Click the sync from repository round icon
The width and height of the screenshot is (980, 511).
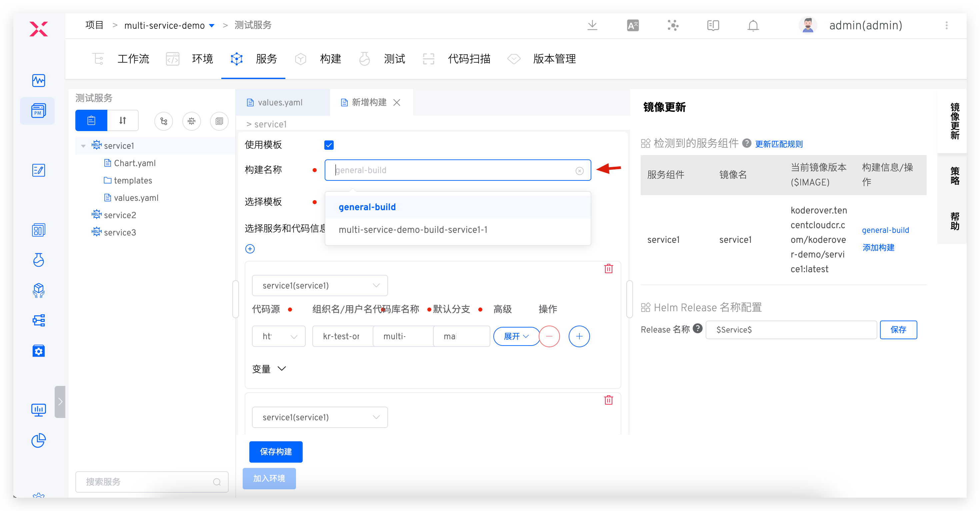click(164, 121)
